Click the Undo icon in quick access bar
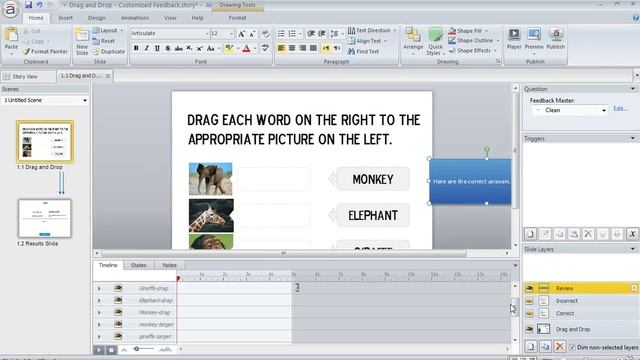 [39, 5]
